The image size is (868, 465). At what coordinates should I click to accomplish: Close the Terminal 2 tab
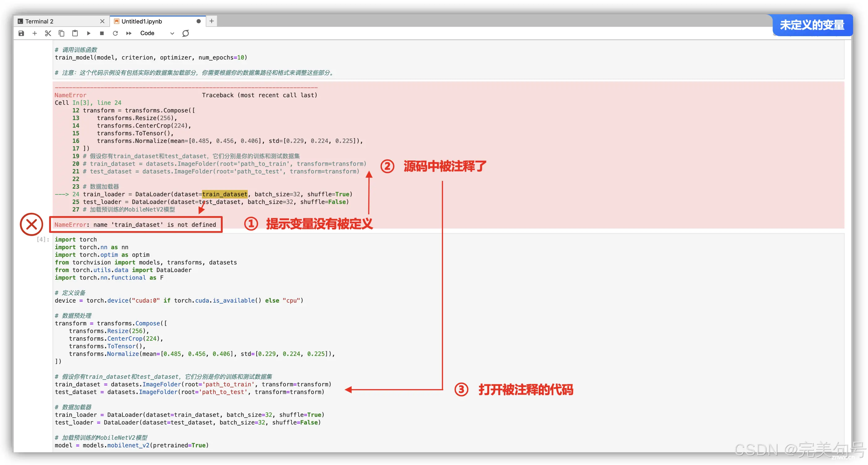[102, 21]
